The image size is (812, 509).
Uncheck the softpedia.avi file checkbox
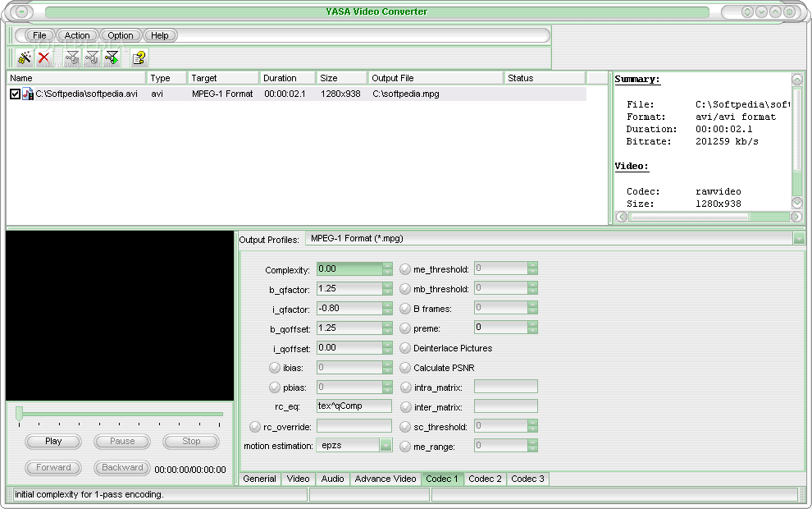coord(15,94)
